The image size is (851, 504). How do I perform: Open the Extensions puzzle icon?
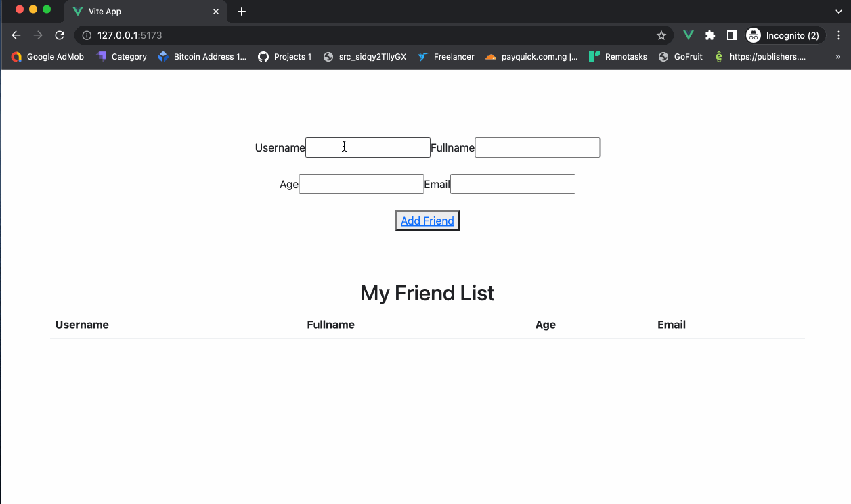click(710, 35)
